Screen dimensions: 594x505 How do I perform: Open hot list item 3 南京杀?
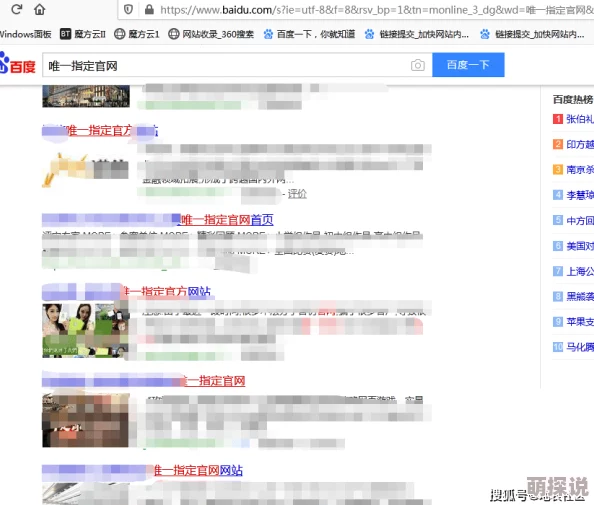point(573,169)
